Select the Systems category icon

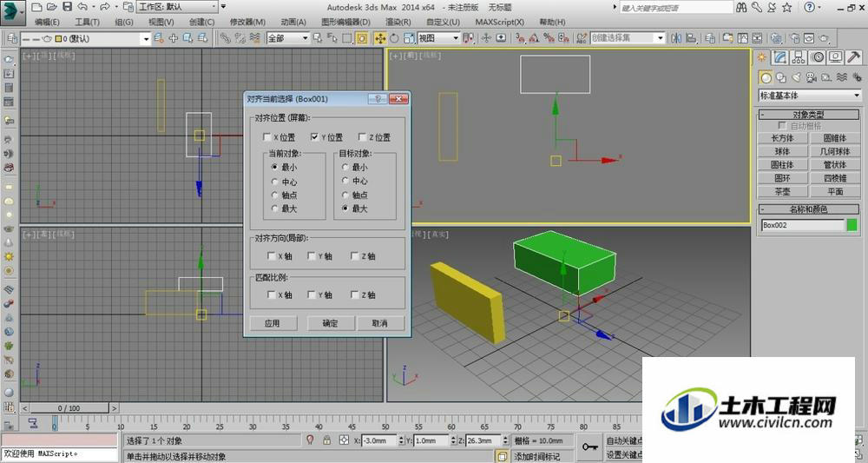tap(857, 77)
